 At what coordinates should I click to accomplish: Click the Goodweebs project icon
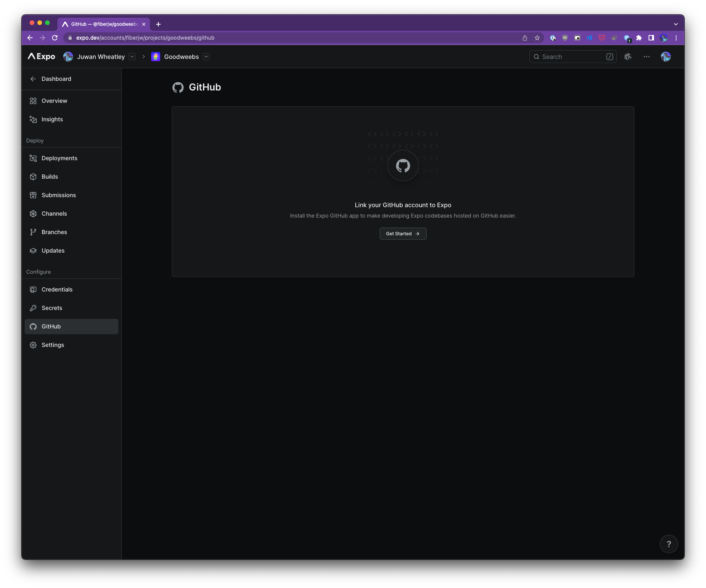click(x=156, y=57)
